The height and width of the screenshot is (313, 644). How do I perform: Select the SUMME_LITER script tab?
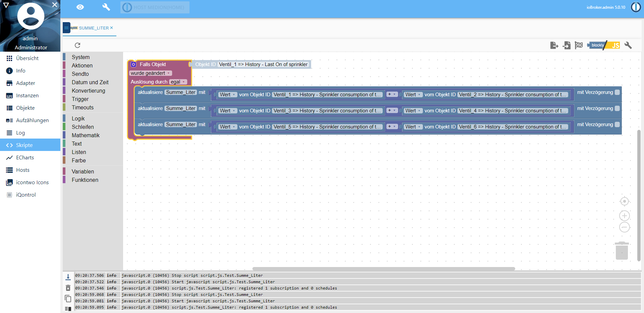coord(94,28)
